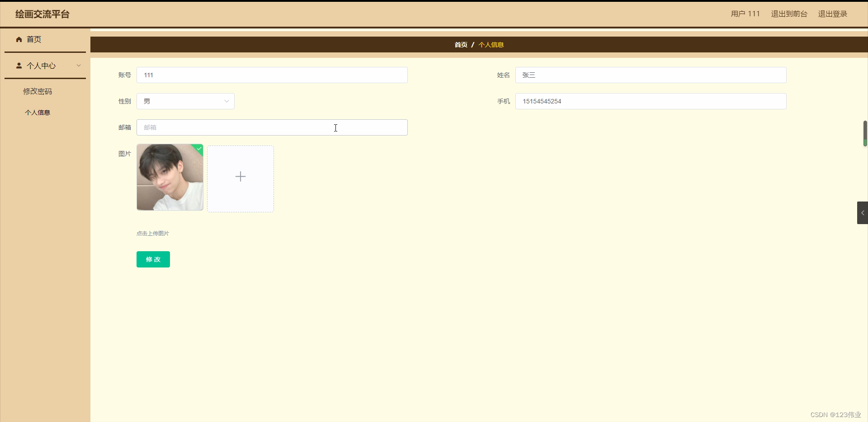Navigate to 首页 in the breadcrumb
This screenshot has height=422, width=868.
[461, 45]
